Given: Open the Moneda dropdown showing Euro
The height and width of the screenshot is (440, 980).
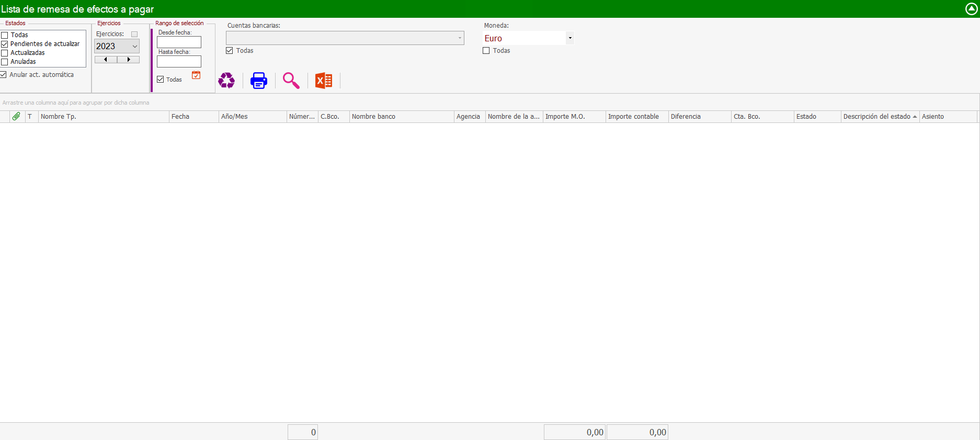Looking at the screenshot, I should pyautogui.click(x=570, y=38).
